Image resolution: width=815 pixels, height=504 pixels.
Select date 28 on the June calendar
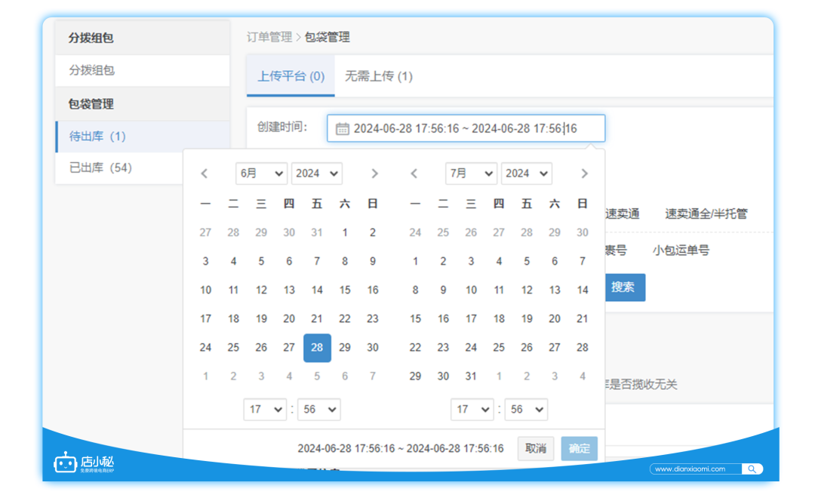coord(316,348)
